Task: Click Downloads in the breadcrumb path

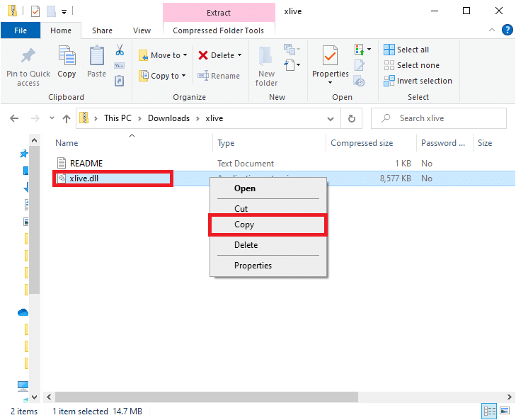Action: pyautogui.click(x=168, y=118)
